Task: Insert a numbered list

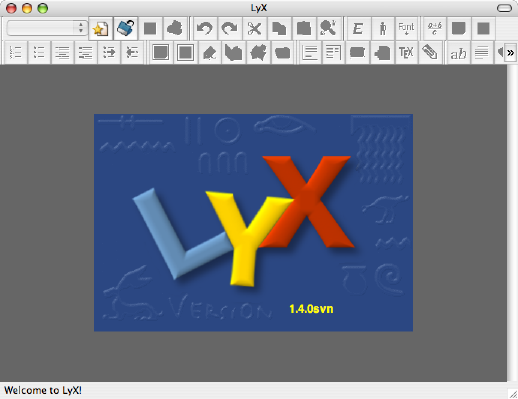Action: [x=15, y=52]
